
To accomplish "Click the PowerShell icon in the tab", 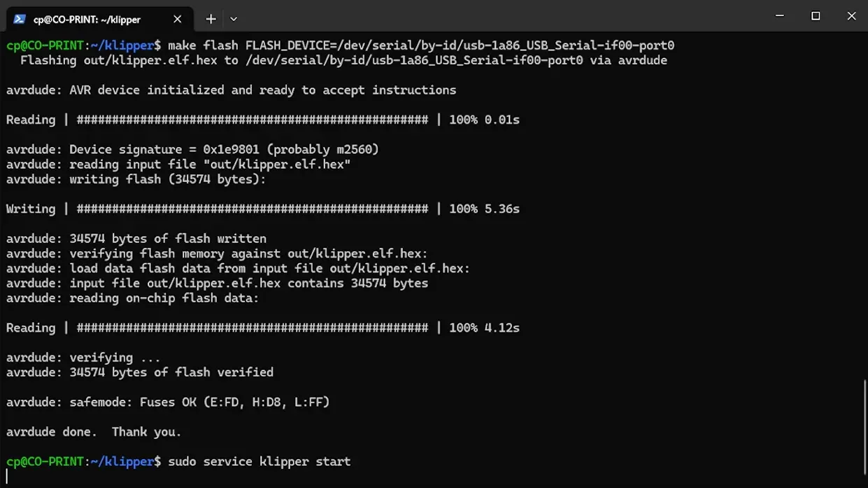I will coord(20,19).
